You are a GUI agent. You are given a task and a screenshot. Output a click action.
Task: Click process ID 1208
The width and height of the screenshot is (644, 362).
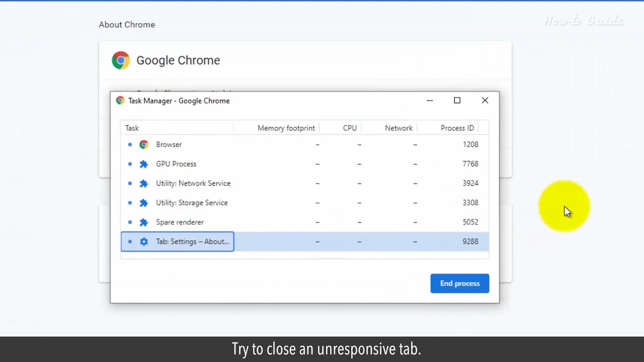470,144
